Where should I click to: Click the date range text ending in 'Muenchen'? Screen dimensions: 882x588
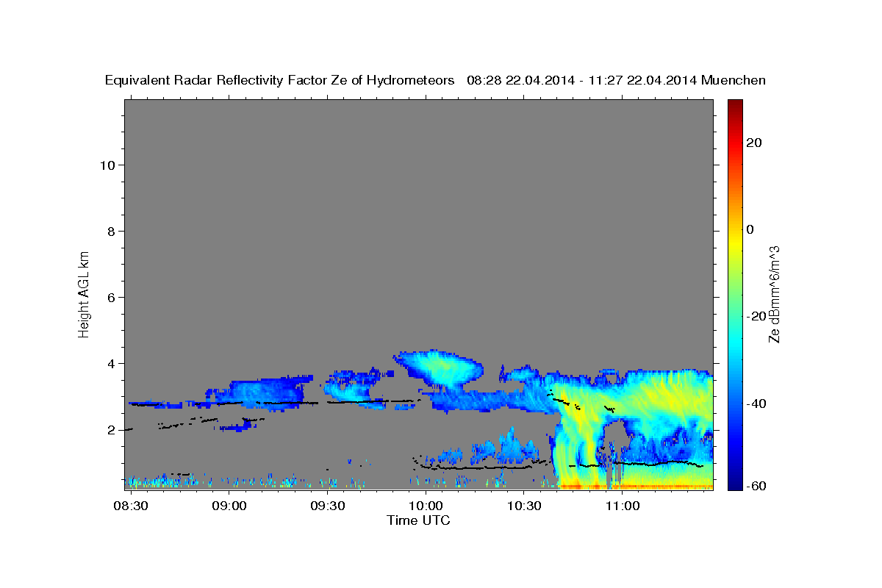(617, 81)
